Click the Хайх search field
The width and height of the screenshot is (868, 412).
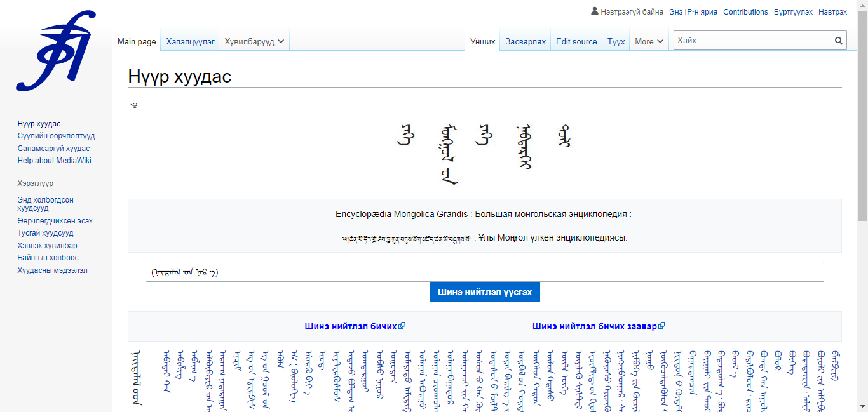(753, 41)
